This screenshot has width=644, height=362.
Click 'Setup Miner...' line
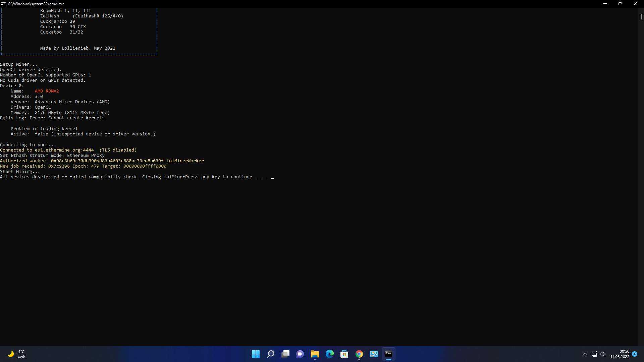[19, 64]
